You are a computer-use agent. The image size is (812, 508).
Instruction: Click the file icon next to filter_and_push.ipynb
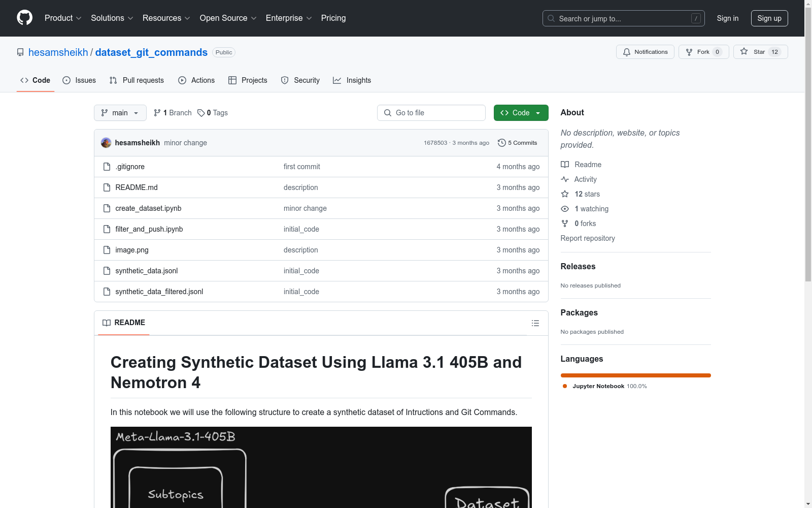coord(107,229)
